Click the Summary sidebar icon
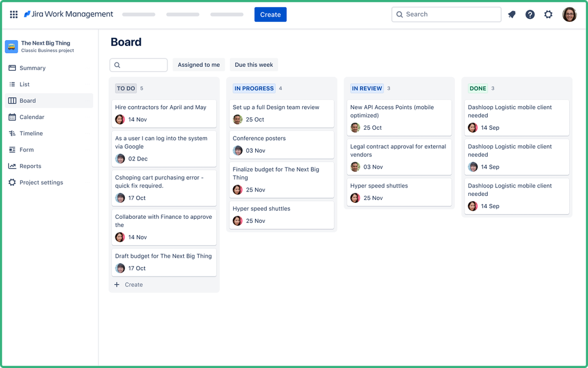The width and height of the screenshot is (588, 368). click(12, 68)
